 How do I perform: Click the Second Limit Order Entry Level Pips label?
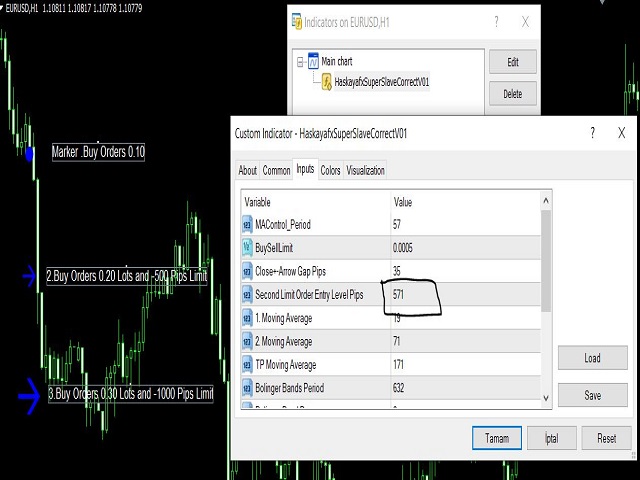click(x=309, y=295)
